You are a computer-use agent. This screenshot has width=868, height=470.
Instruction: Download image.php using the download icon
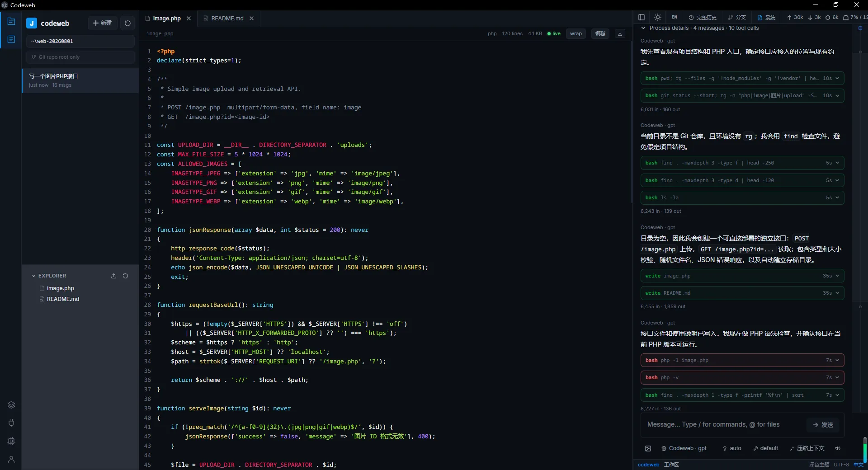[620, 33]
